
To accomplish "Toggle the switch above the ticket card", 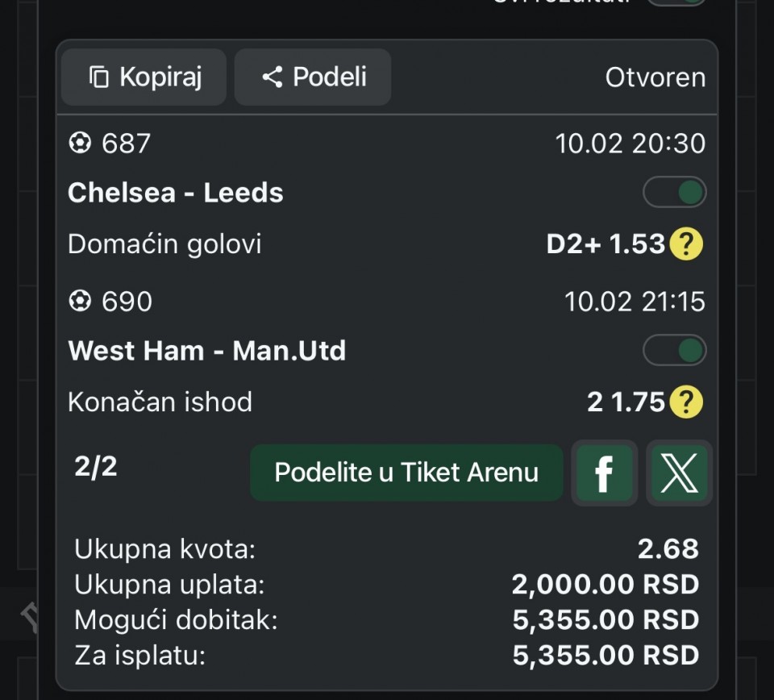I will click(676, 2).
